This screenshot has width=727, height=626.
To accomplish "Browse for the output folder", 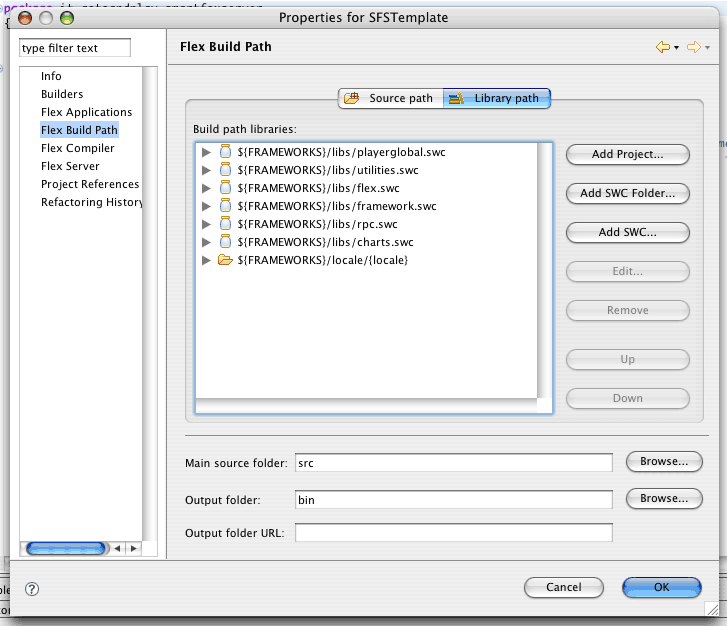I will (664, 498).
